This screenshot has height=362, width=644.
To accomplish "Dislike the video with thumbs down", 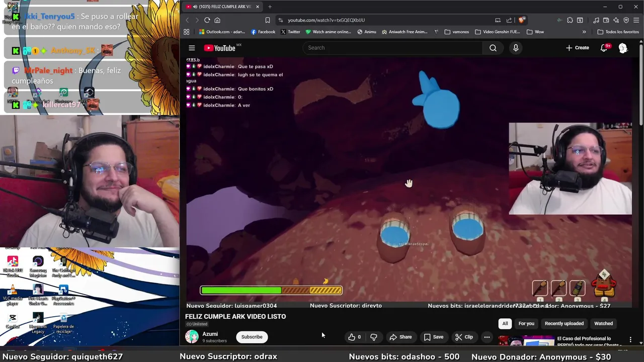I will point(374,337).
